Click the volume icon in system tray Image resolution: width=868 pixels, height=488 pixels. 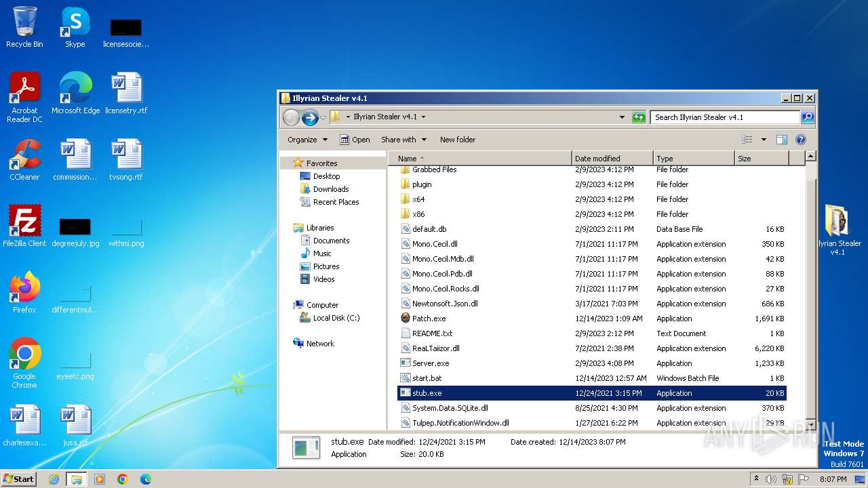(x=771, y=479)
